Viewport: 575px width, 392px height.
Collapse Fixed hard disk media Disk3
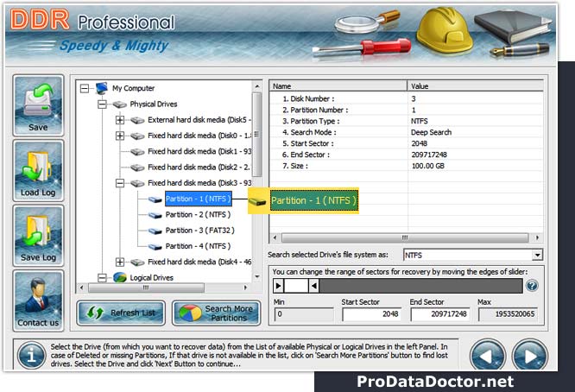120,183
